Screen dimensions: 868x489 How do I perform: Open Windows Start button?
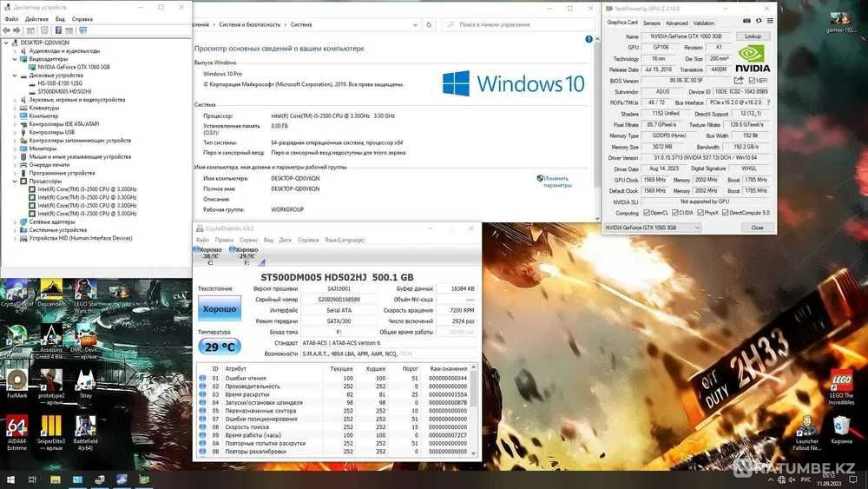(x=10, y=479)
